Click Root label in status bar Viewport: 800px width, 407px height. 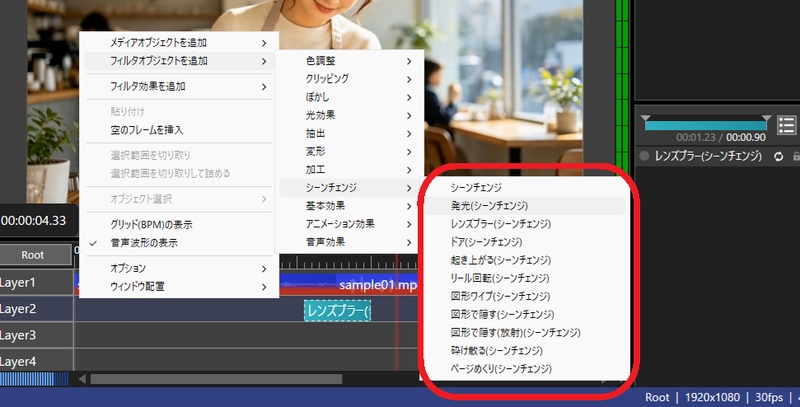[x=657, y=398]
